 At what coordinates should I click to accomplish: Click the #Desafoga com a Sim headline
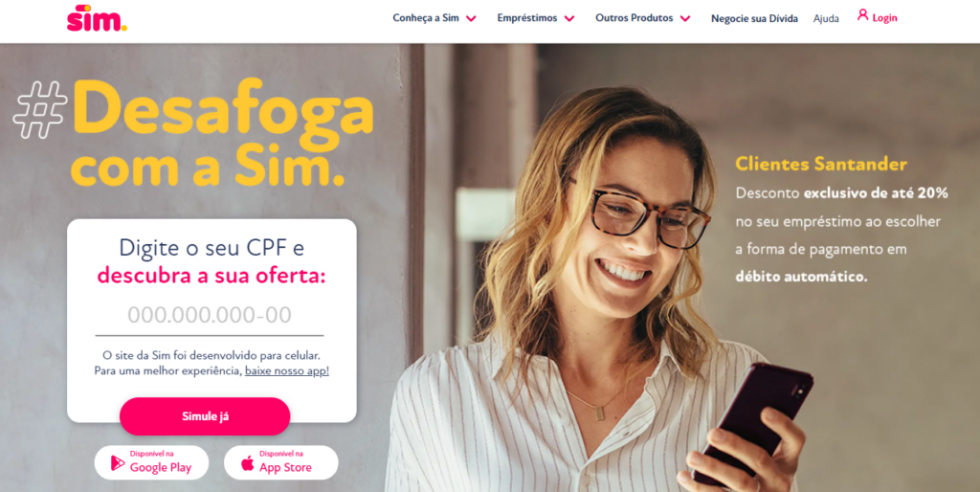coord(193,134)
